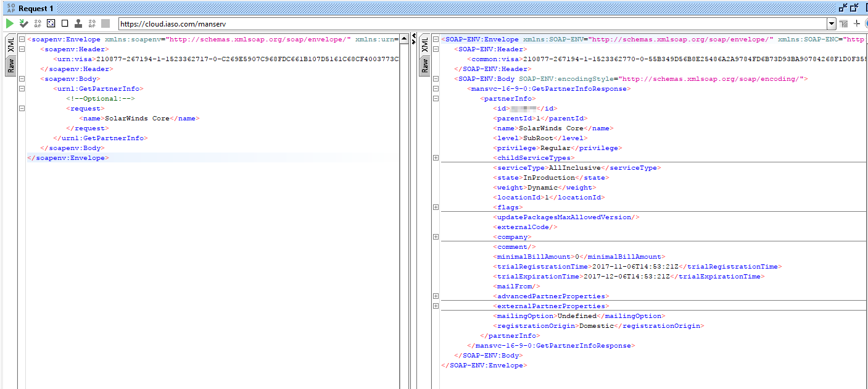Click the first SOAP icon after the checkmark
This screenshot has width=868, height=389.
[x=38, y=23]
